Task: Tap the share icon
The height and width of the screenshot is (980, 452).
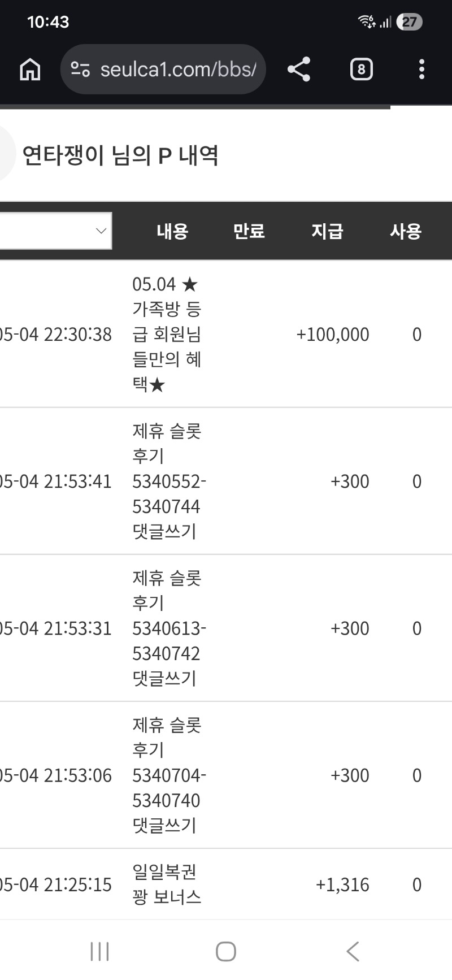Action: pos(299,70)
